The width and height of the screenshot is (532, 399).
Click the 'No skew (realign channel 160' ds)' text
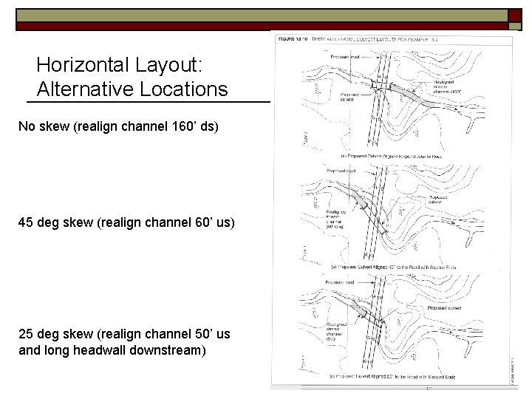pos(118,126)
